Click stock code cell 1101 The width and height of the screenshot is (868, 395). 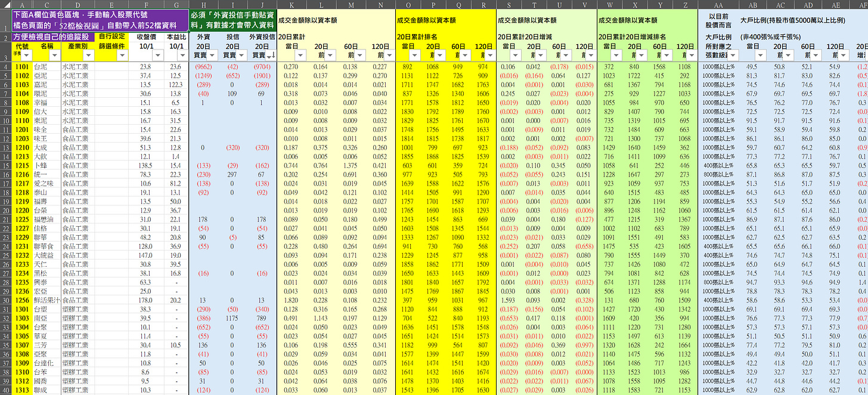(22, 67)
